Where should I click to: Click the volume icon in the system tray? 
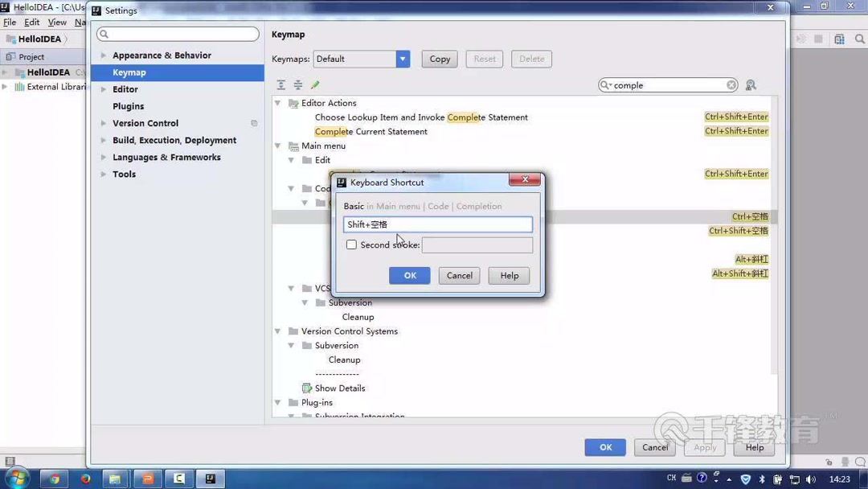[x=809, y=479]
